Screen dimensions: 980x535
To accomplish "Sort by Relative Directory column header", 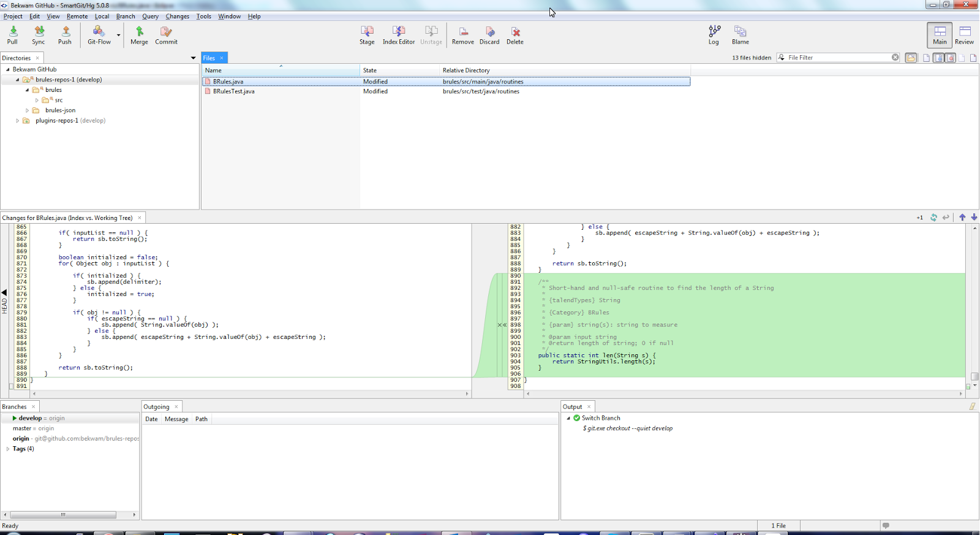I will coord(565,70).
